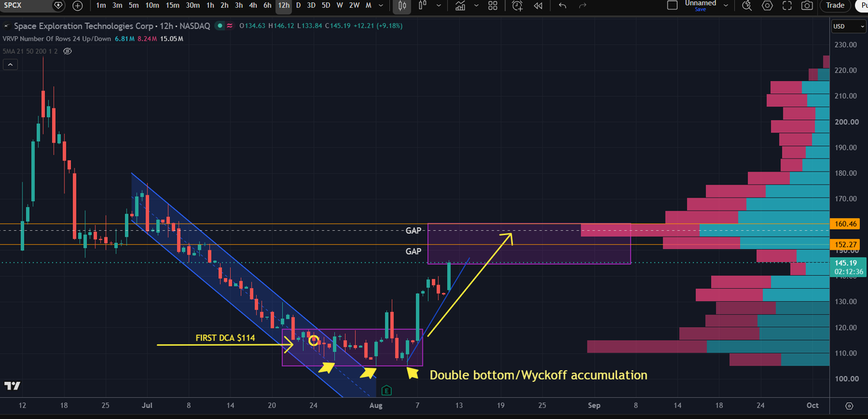Add a symbol with the plus icon
The image size is (868, 419).
pyautogui.click(x=77, y=5)
